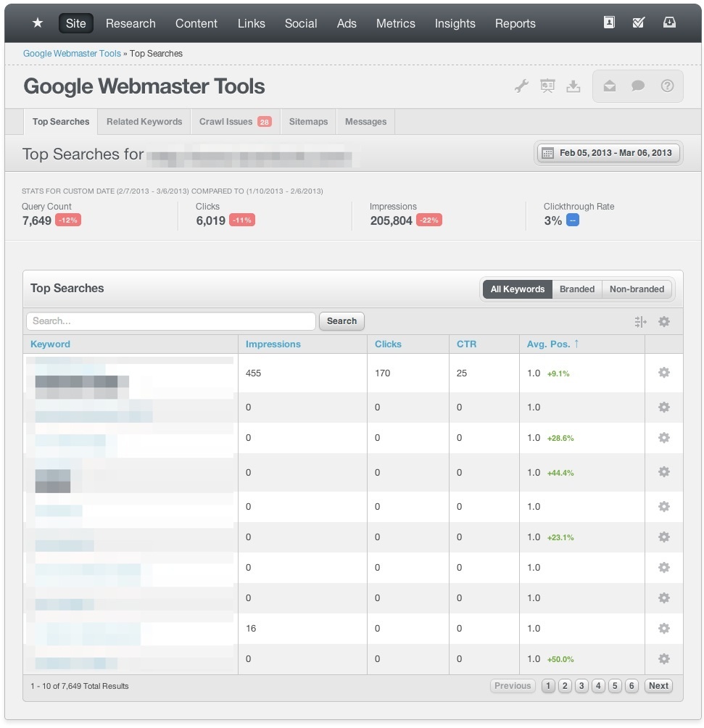Click the gear in the +44.4% row
Screen dimensions: 704x728
(664, 472)
